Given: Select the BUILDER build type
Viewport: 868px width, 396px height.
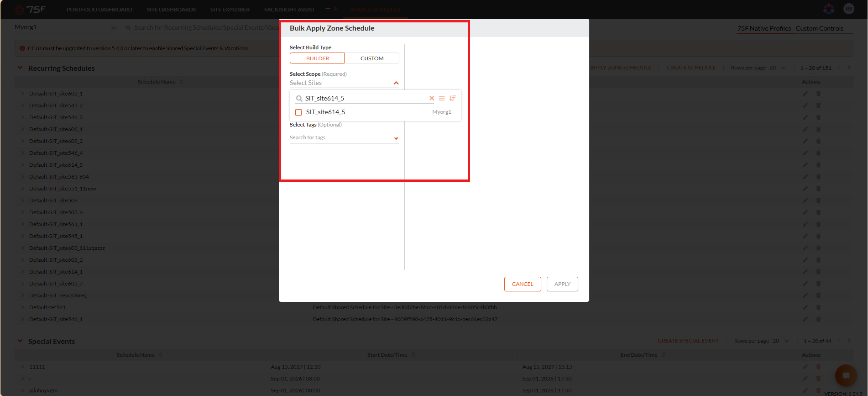Looking at the screenshot, I should 317,58.
